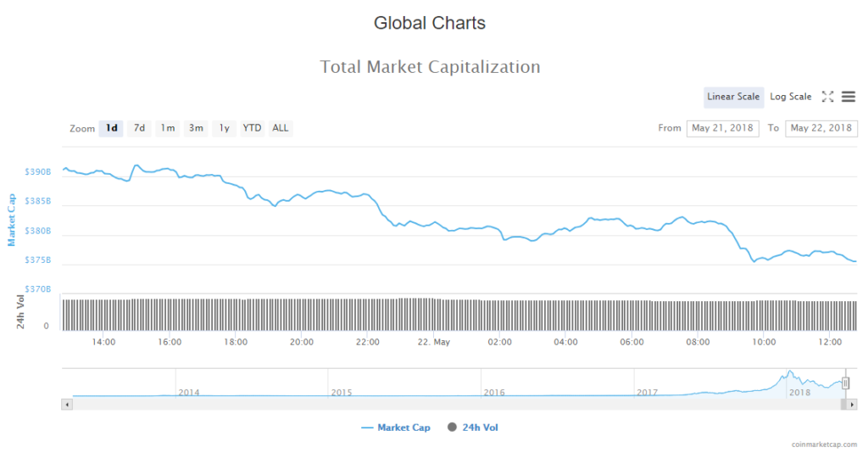Set zoom to 1y

[224, 128]
